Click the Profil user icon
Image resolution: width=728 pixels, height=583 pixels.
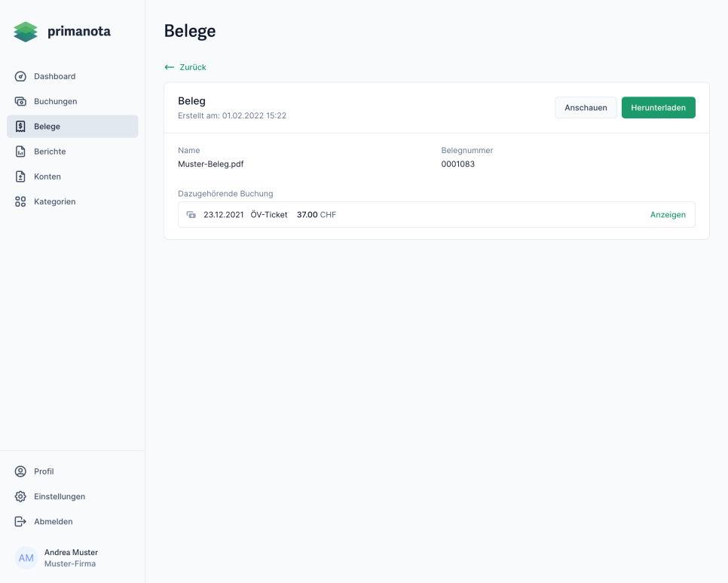pyautogui.click(x=20, y=471)
